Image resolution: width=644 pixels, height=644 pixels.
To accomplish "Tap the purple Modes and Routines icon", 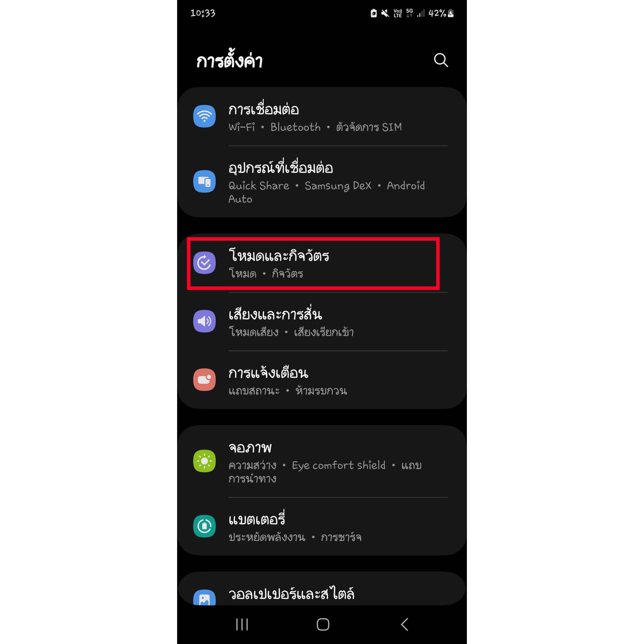I will pyautogui.click(x=204, y=263).
